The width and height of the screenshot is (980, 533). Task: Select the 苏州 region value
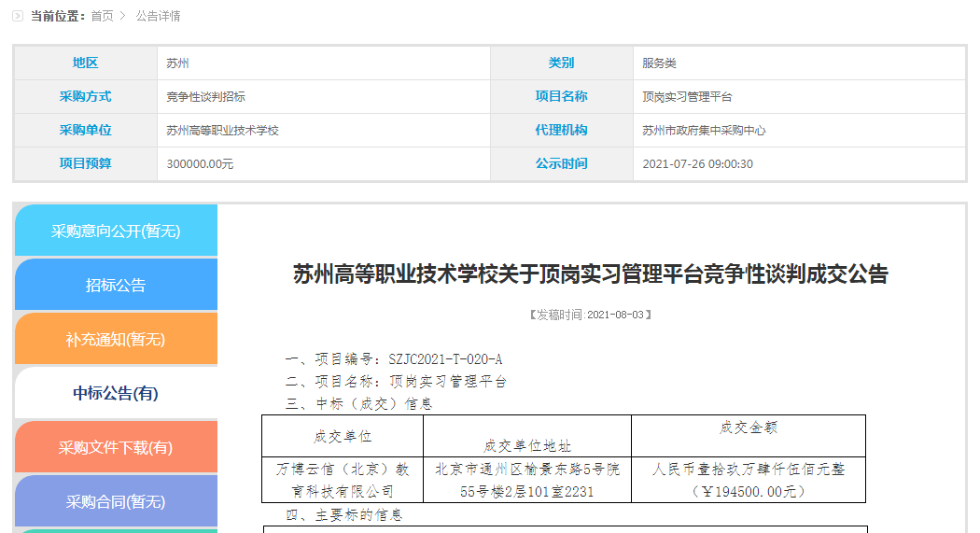point(177,63)
